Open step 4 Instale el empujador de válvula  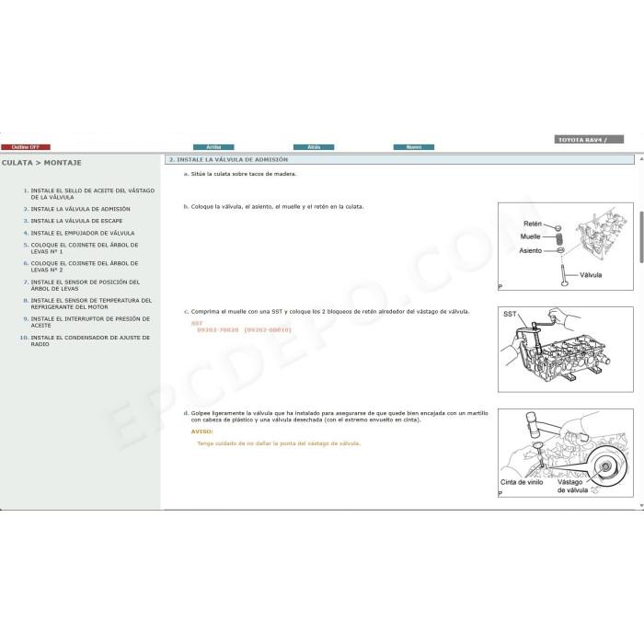pos(83,234)
